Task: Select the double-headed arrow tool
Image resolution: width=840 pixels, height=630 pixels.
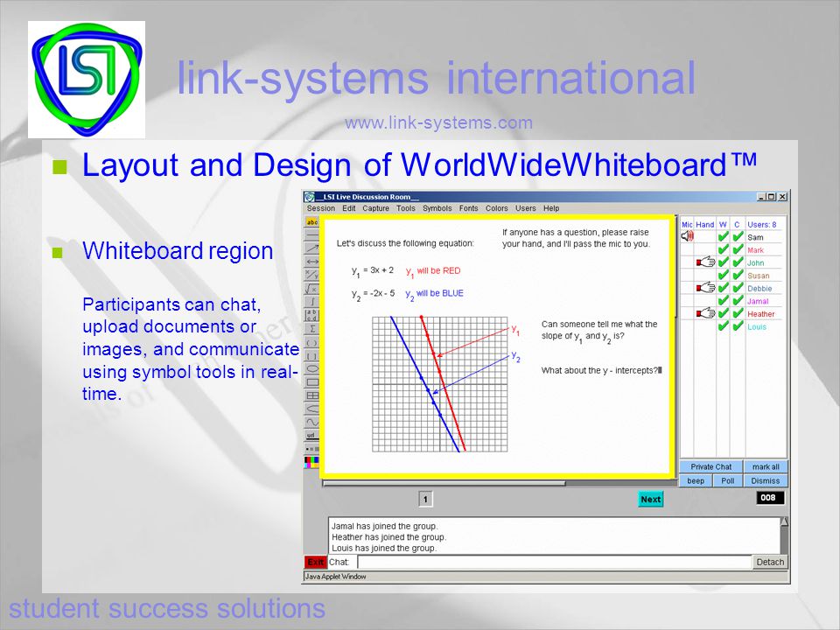Action: coord(311,262)
